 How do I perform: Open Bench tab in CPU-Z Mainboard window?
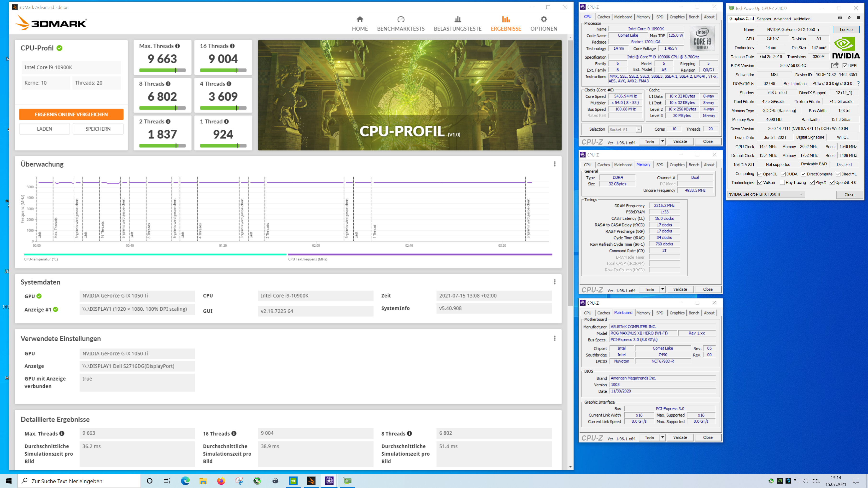tap(694, 313)
